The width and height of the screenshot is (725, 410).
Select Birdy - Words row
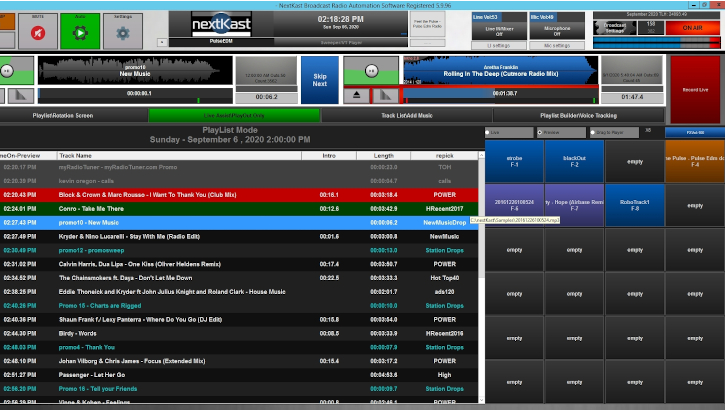tap(239, 334)
